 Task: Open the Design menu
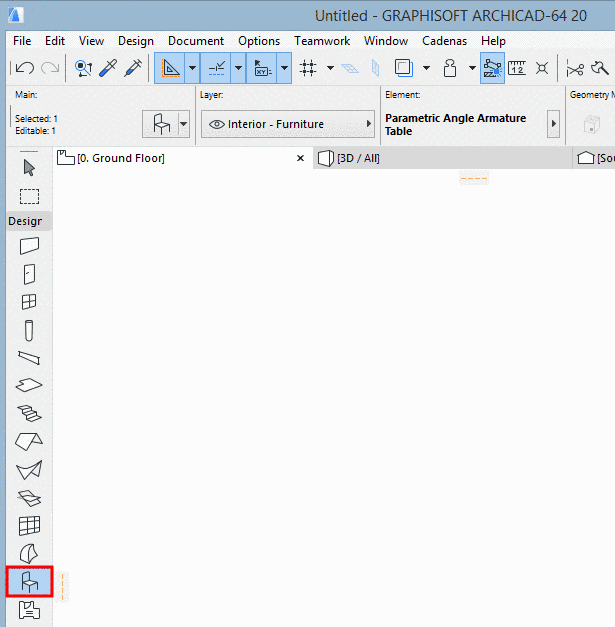tap(136, 41)
